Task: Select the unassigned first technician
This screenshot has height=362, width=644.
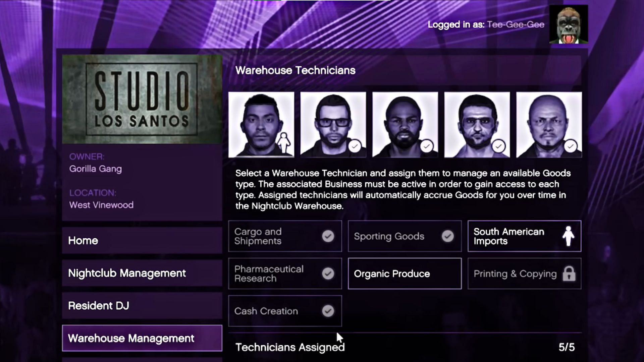Action: [261, 124]
